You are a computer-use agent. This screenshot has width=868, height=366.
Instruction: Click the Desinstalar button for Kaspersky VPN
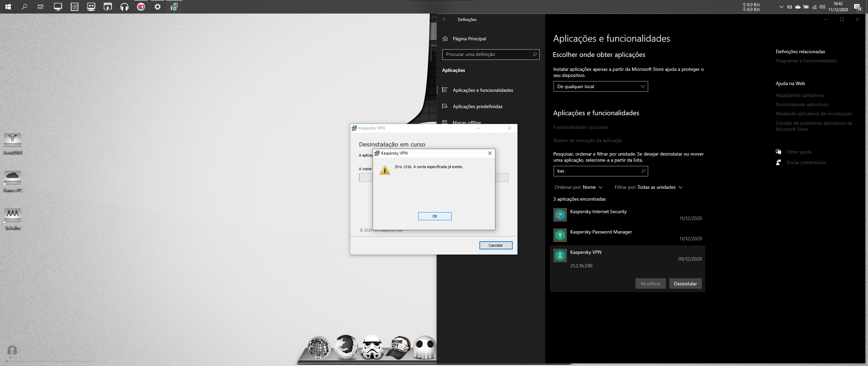(x=685, y=284)
